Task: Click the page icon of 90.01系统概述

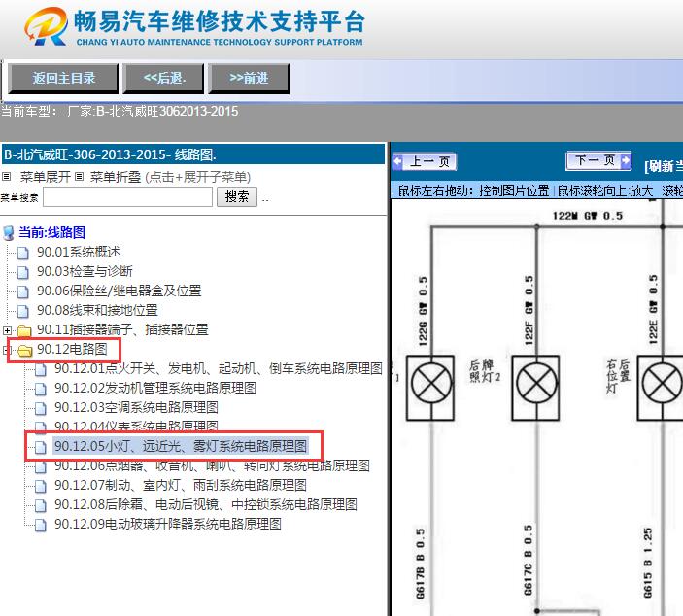Action: click(22, 253)
